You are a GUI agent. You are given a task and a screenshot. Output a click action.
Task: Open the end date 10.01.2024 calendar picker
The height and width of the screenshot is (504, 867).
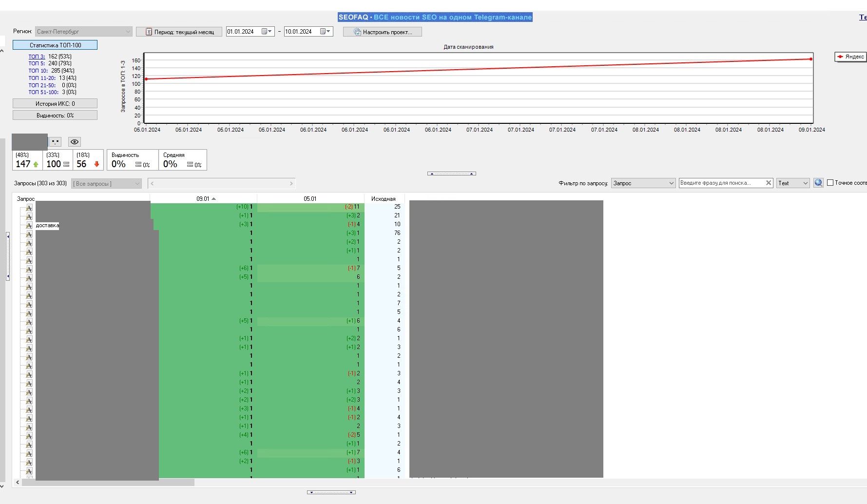325,32
